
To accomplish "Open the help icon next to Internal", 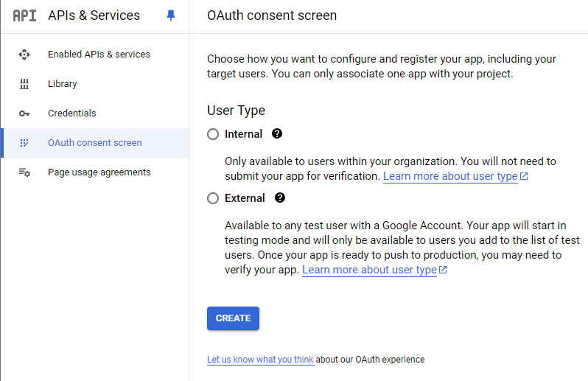I will pyautogui.click(x=277, y=134).
